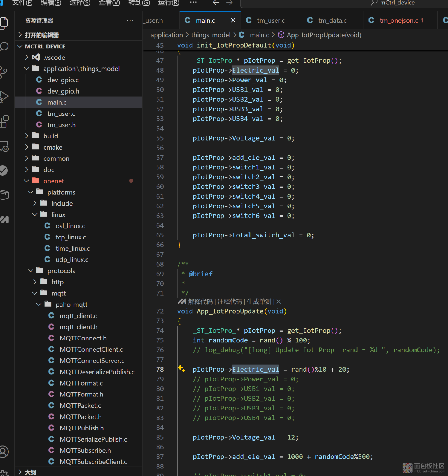The height and width of the screenshot is (476, 448).
Task: Open dev_gpio.h in the file tree
Action: [x=63, y=91]
